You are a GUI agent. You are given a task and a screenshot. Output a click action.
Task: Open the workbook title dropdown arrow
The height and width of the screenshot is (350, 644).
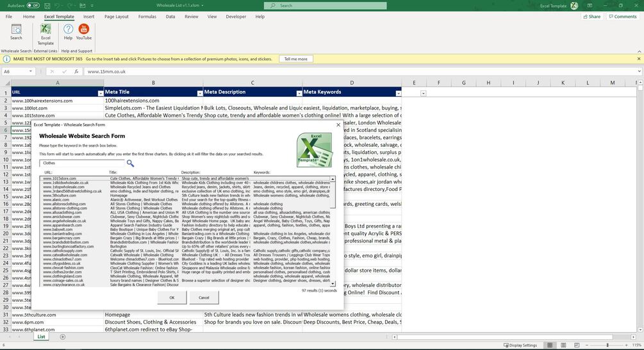pos(202,6)
